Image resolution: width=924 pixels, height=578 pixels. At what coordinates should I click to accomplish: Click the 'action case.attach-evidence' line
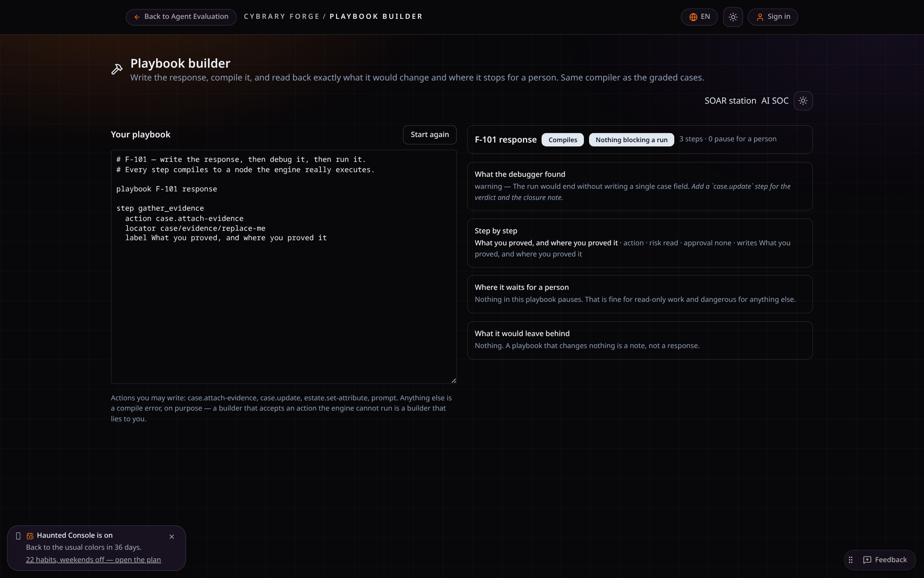(184, 218)
